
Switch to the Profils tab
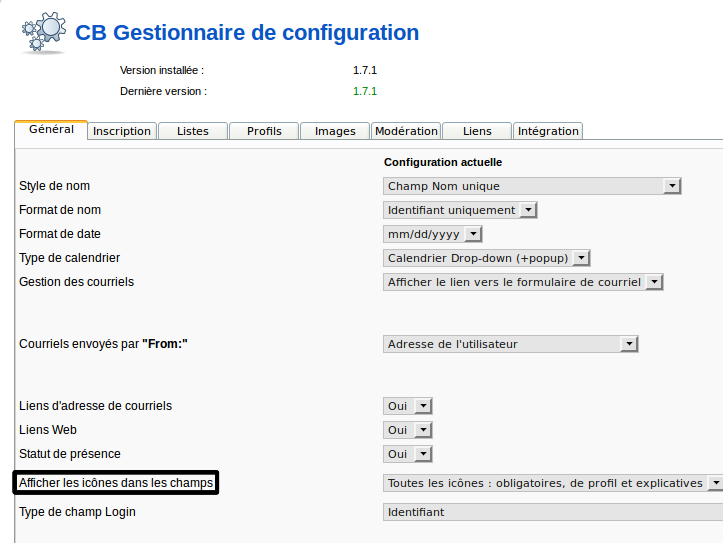264,131
